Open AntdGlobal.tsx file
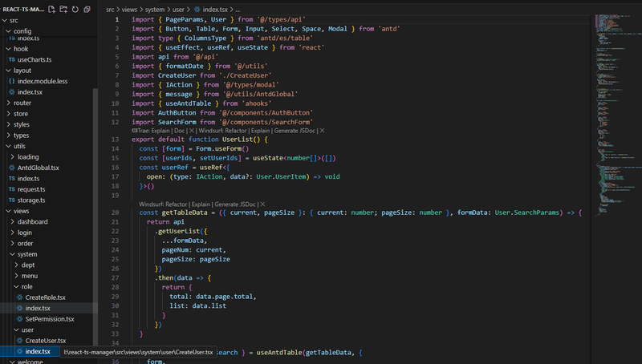 [38, 168]
